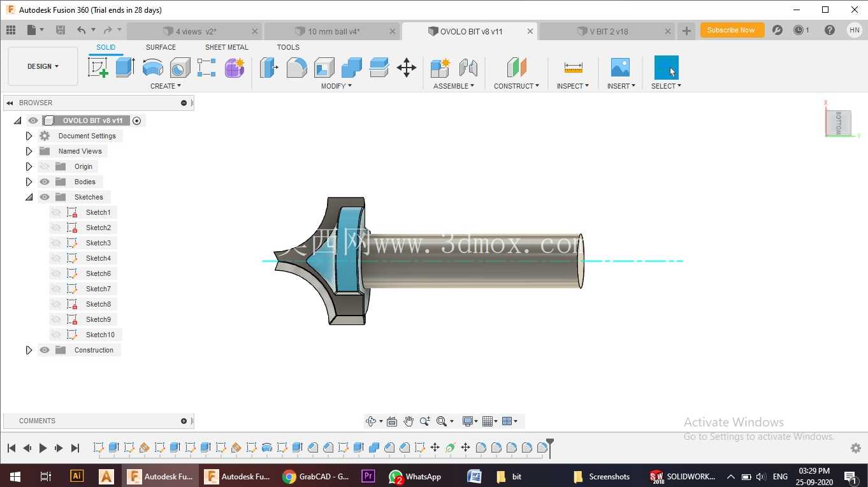Open WhatsApp from the taskbar
The width and height of the screenshot is (868, 487).
[x=415, y=476]
